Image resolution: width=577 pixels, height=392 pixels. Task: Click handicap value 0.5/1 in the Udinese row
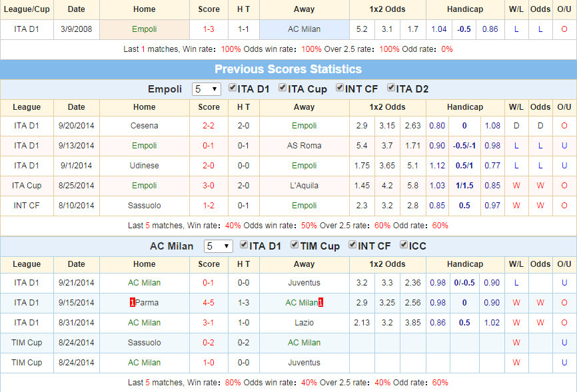point(464,166)
